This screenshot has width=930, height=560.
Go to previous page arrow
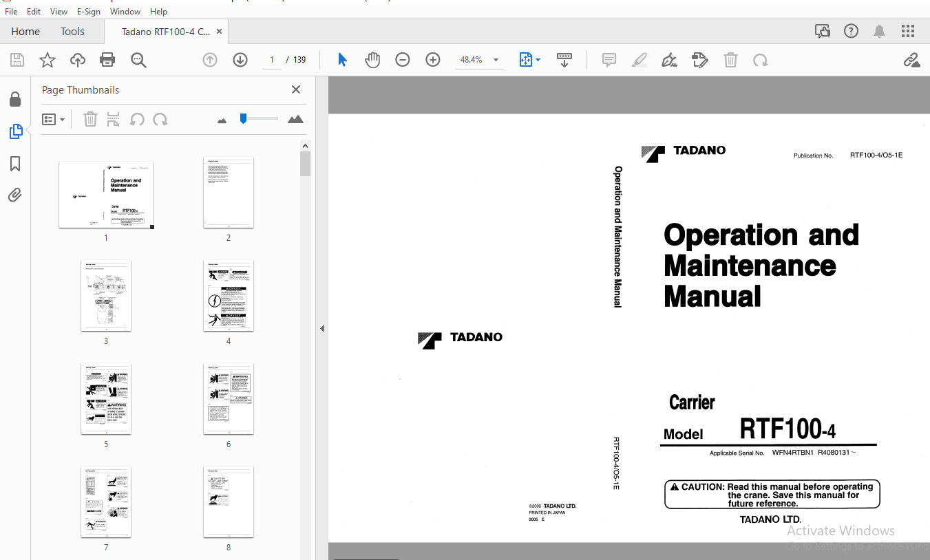click(210, 60)
